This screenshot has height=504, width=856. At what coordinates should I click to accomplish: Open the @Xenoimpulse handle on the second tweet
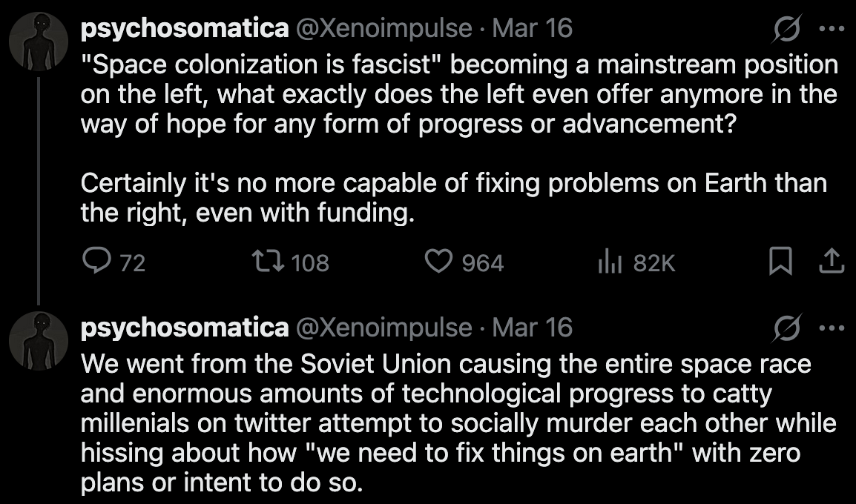383,328
